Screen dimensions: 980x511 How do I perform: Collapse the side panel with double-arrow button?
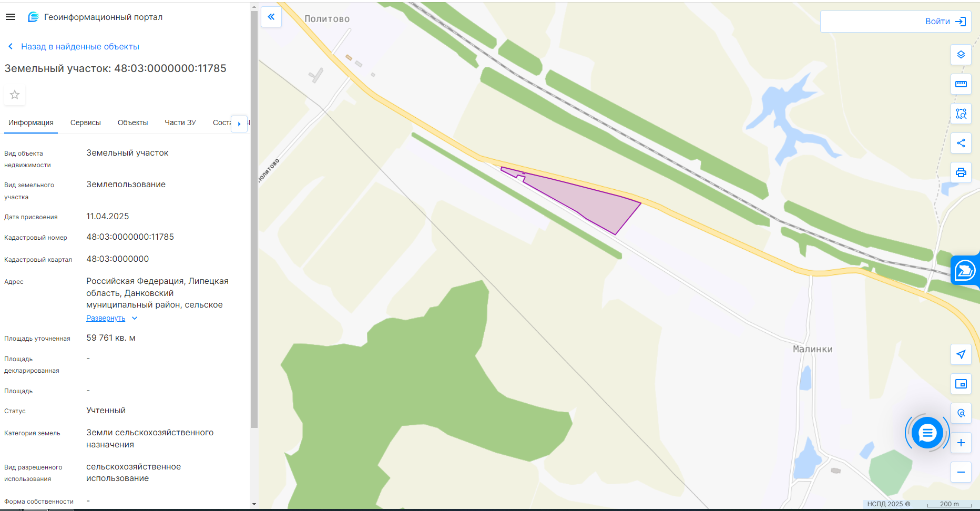(x=271, y=17)
